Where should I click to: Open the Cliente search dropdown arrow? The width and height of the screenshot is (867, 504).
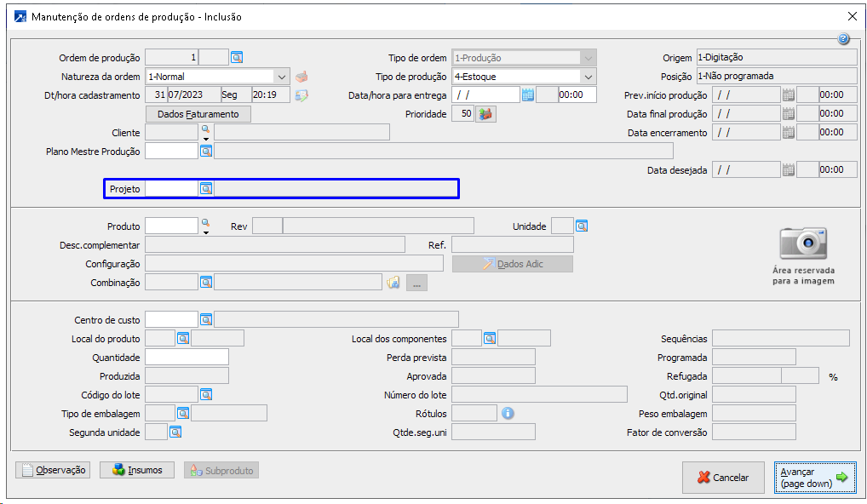pos(205,138)
